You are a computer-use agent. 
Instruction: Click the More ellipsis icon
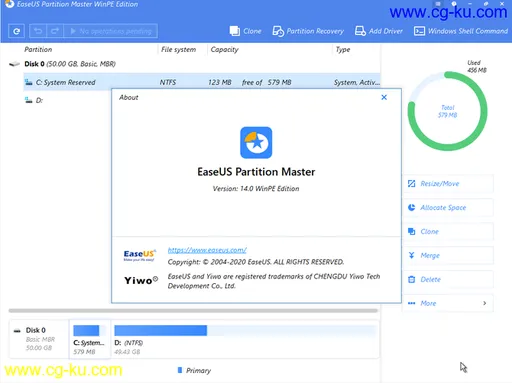click(412, 303)
